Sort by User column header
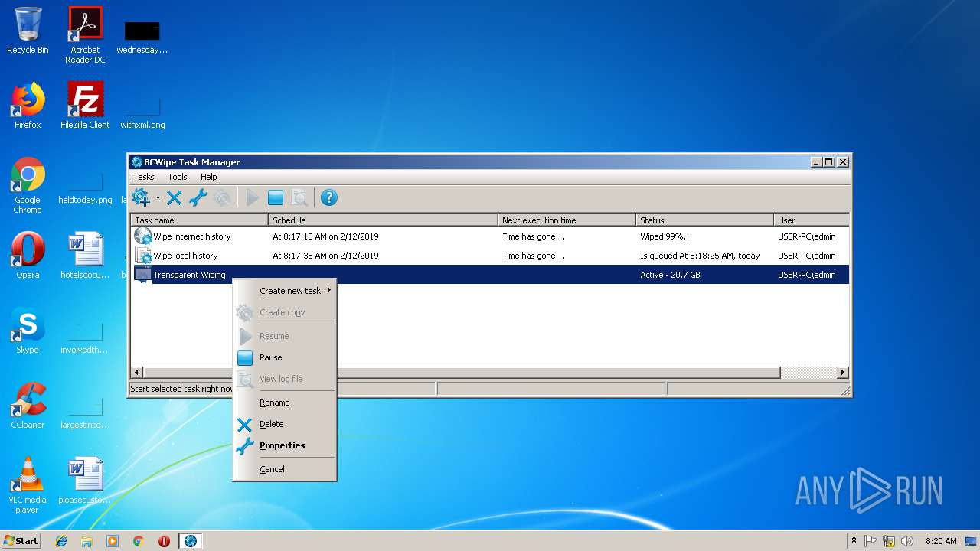The height and width of the screenshot is (551, 980). [x=812, y=220]
